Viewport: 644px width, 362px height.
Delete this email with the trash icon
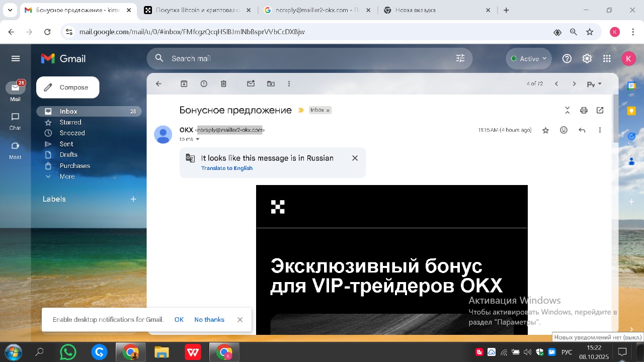[224, 84]
